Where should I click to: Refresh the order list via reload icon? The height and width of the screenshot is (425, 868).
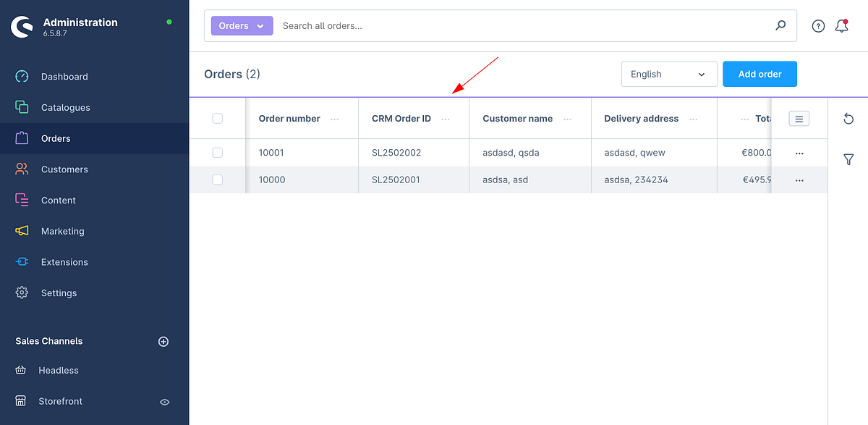tap(848, 118)
